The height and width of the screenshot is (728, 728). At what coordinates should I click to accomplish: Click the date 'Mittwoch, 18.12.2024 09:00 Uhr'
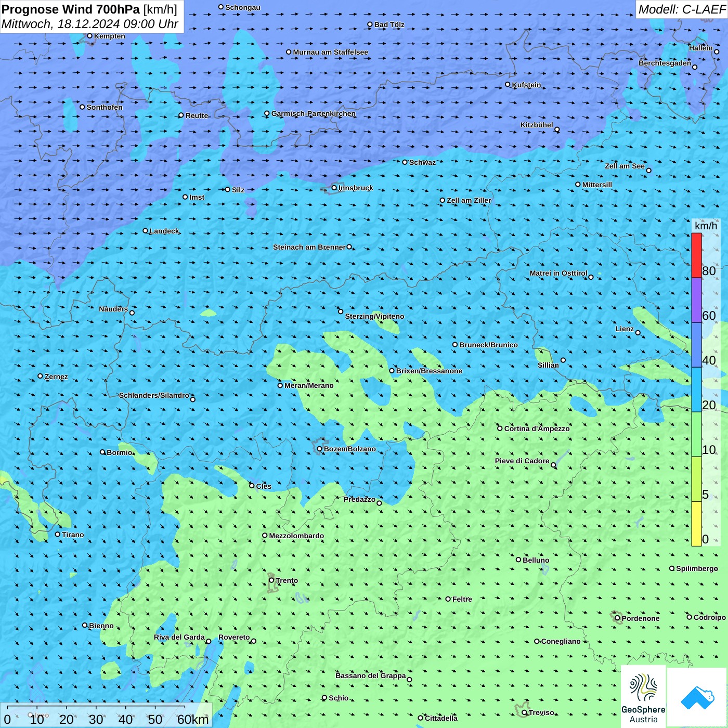(x=90, y=24)
